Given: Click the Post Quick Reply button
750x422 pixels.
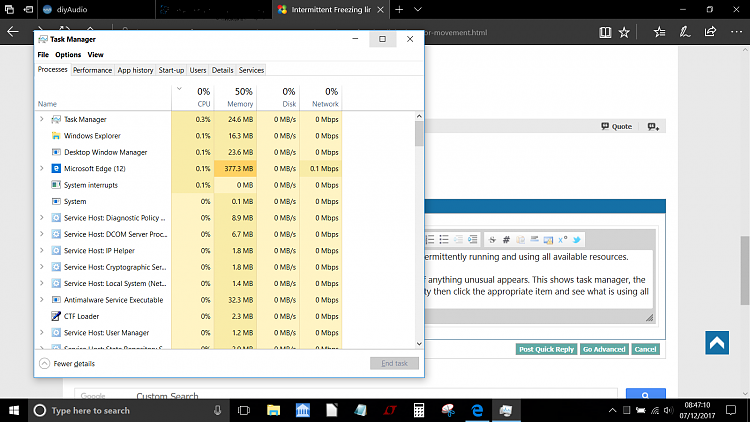Looking at the screenshot, I should point(546,349).
